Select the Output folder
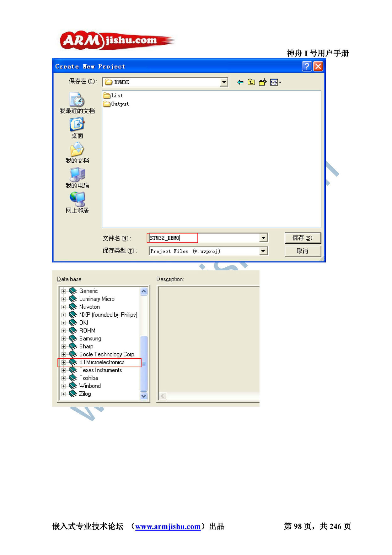Screen dimensions: 392x555 coord(116,104)
